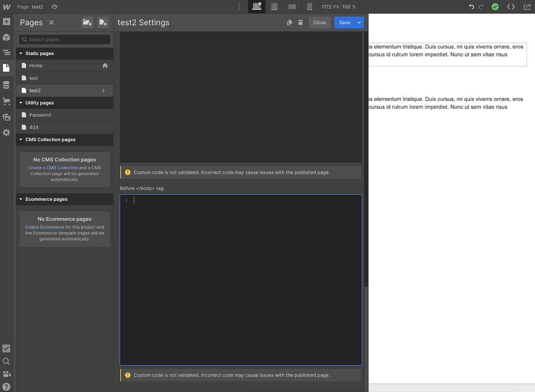The image size is (535, 392).
Task: Open the Navigator panel
Action: point(6,52)
